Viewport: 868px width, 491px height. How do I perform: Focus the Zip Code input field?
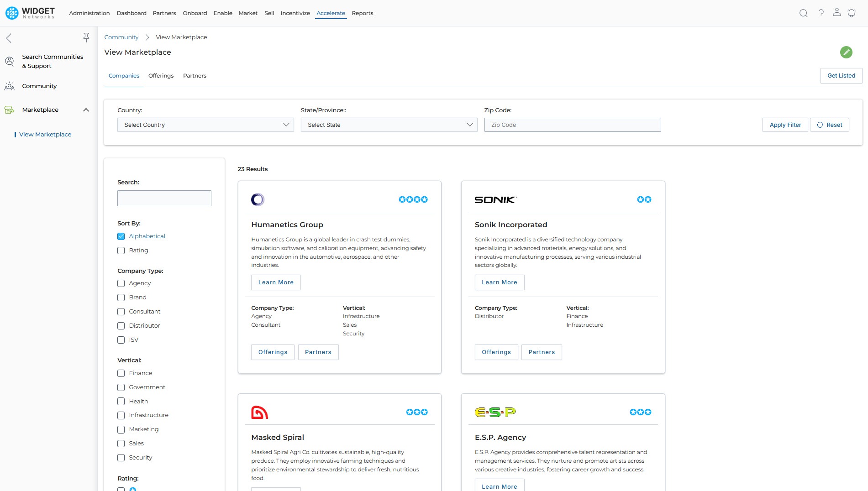[x=572, y=125]
